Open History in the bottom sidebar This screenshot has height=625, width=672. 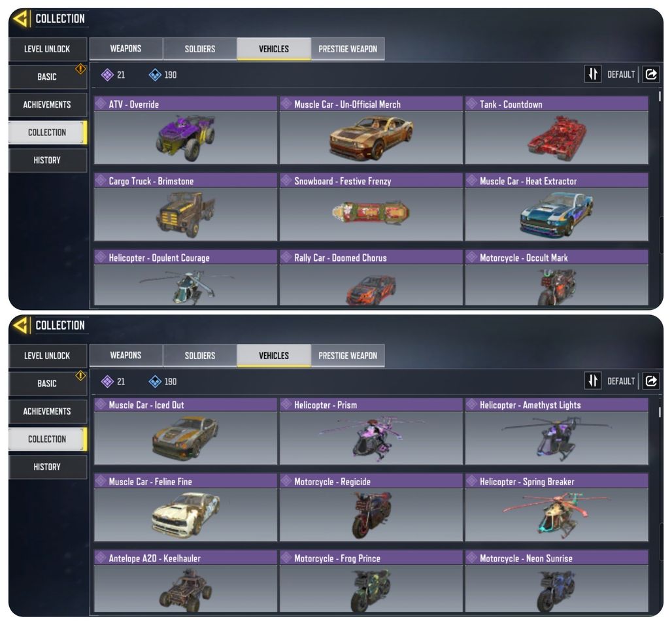pos(47,467)
